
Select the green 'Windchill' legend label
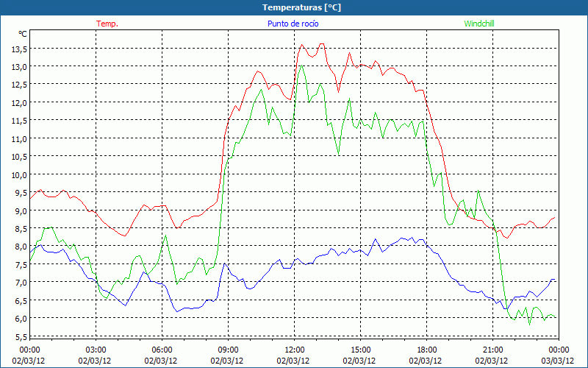click(x=479, y=24)
